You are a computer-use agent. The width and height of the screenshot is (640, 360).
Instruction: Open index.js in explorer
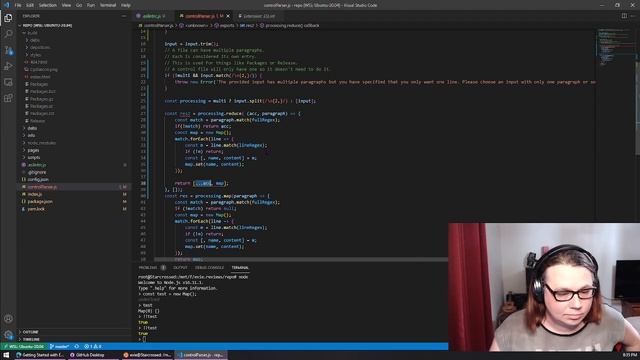tap(35, 194)
